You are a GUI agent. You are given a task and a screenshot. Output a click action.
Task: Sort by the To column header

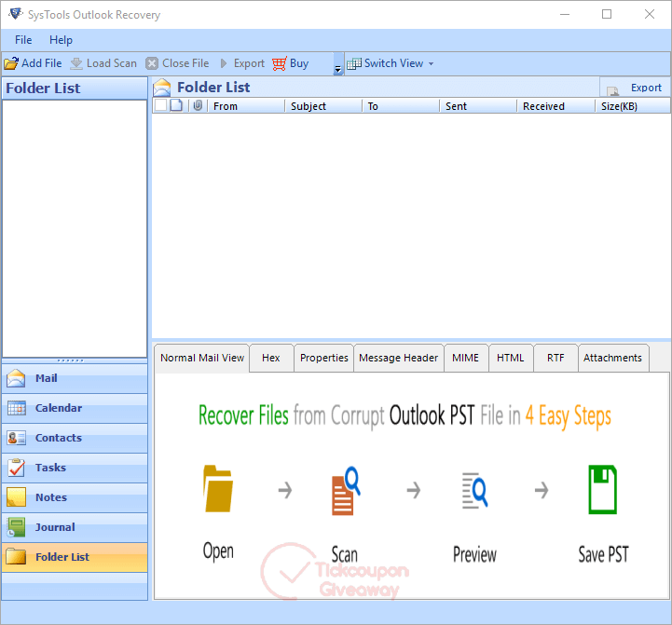[400, 106]
